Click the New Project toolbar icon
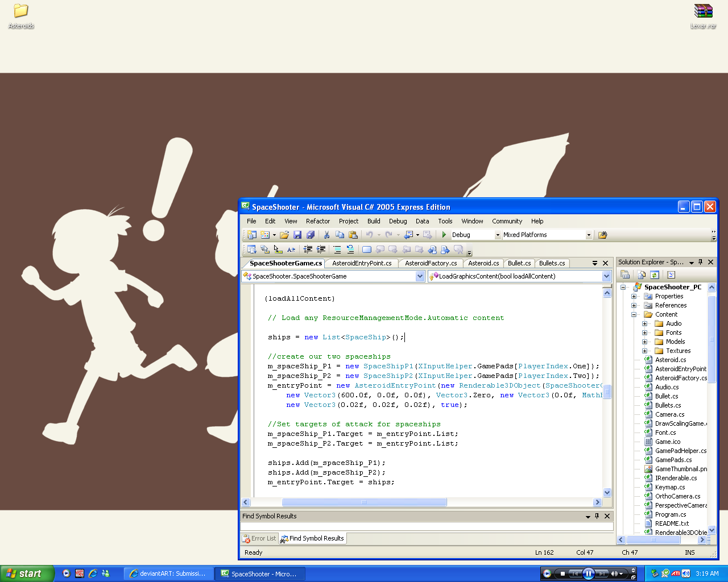 coord(252,235)
